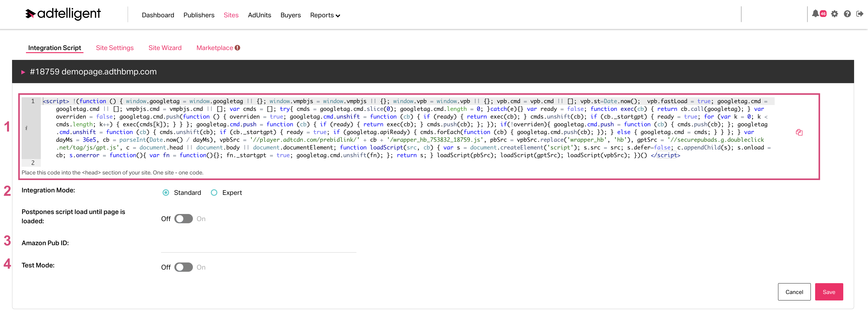Open the notifications bell icon
868x323 pixels.
point(815,14)
